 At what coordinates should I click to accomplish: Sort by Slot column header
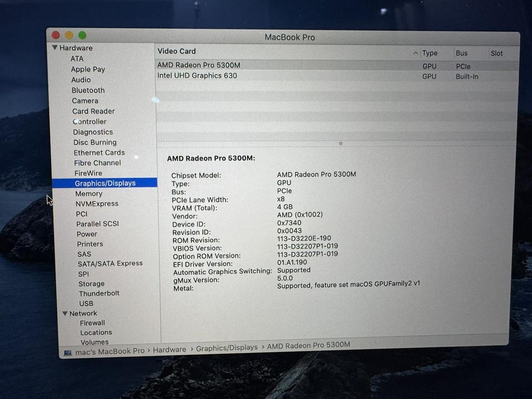click(x=497, y=53)
